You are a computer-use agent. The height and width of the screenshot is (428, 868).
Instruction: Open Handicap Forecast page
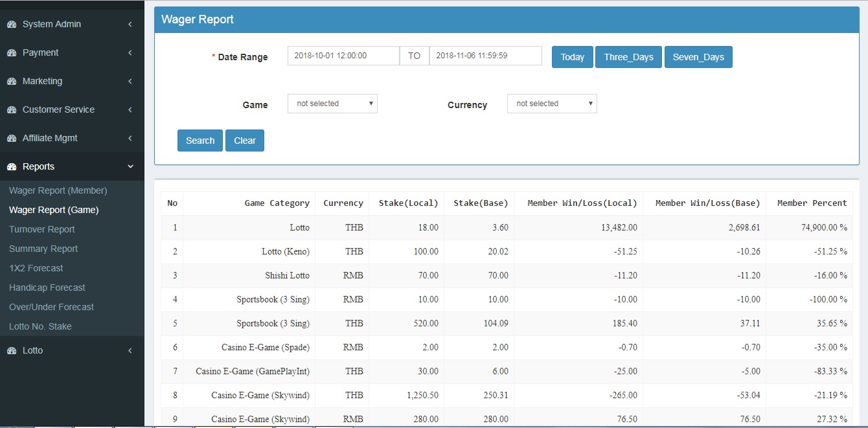pyautogui.click(x=47, y=287)
